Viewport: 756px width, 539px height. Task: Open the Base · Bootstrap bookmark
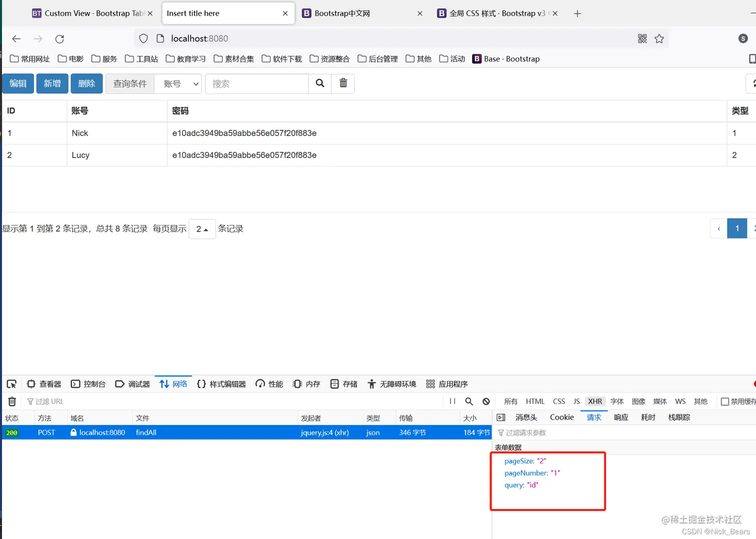tap(506, 59)
